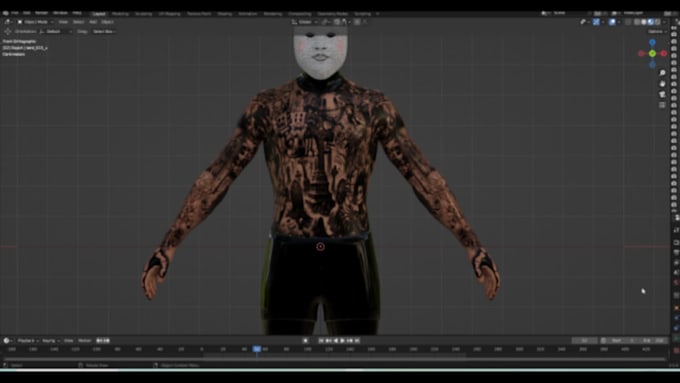Open the 3D viewport editor type selector
Viewport: 680px width, 383px height.
click(8, 22)
